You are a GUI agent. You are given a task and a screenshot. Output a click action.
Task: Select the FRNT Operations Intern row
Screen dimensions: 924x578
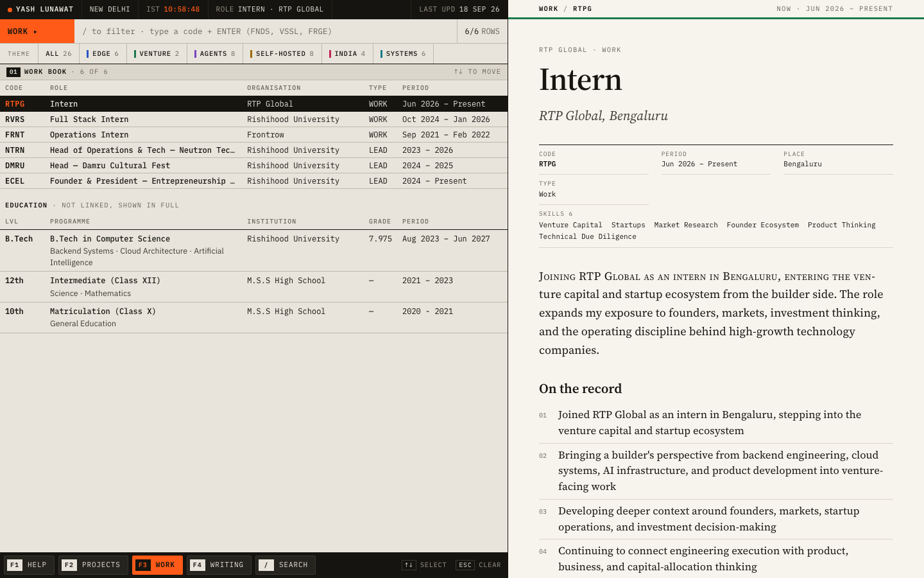pos(253,135)
